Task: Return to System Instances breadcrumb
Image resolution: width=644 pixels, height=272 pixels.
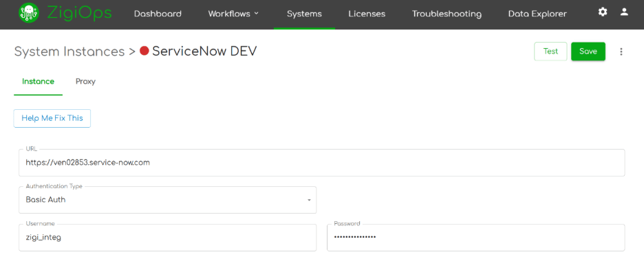Action: tap(69, 52)
